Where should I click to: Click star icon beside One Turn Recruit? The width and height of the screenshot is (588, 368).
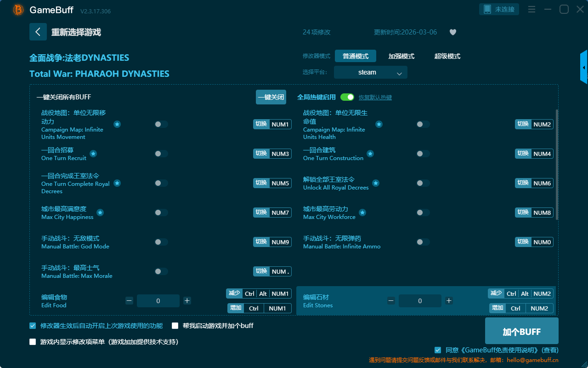(93, 154)
